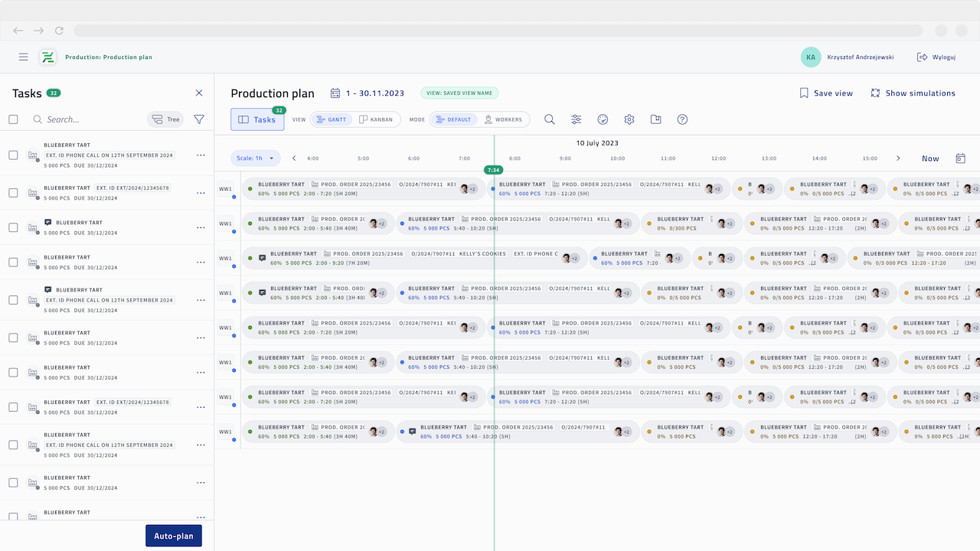Go to next time range arrow
Viewport: 980px width, 551px height.
[898, 158]
